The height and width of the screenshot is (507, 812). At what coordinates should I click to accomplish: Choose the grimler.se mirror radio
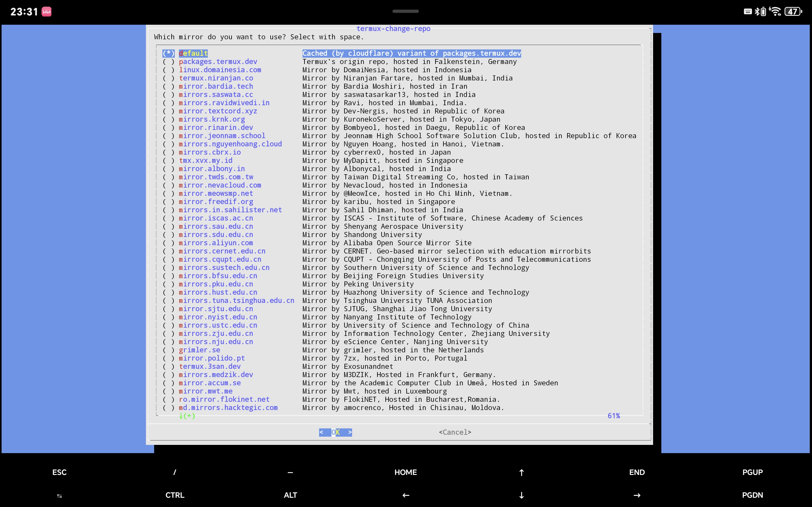[168, 350]
